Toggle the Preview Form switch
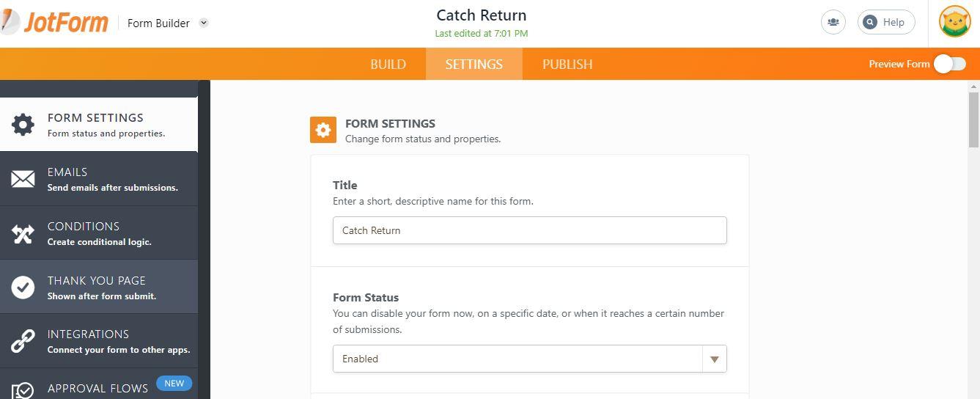This screenshot has width=980, height=399. [949, 64]
